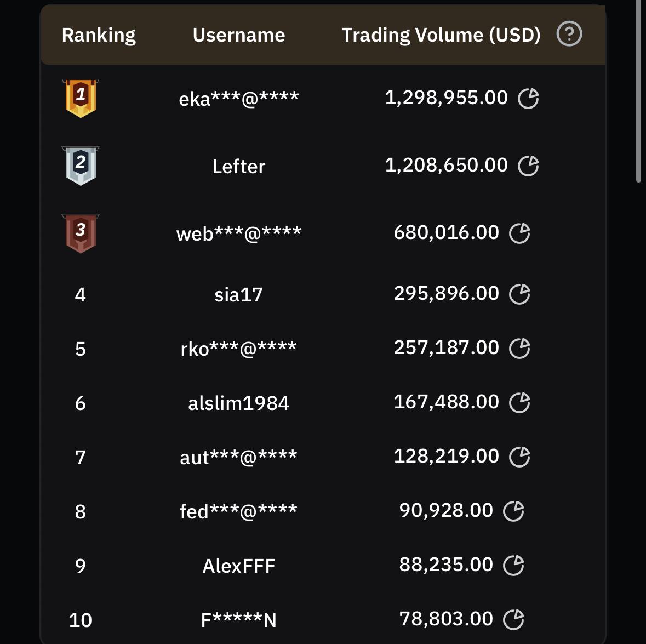Click the bronze rank 3 badge
This screenshot has height=644, width=646.
[81, 233]
